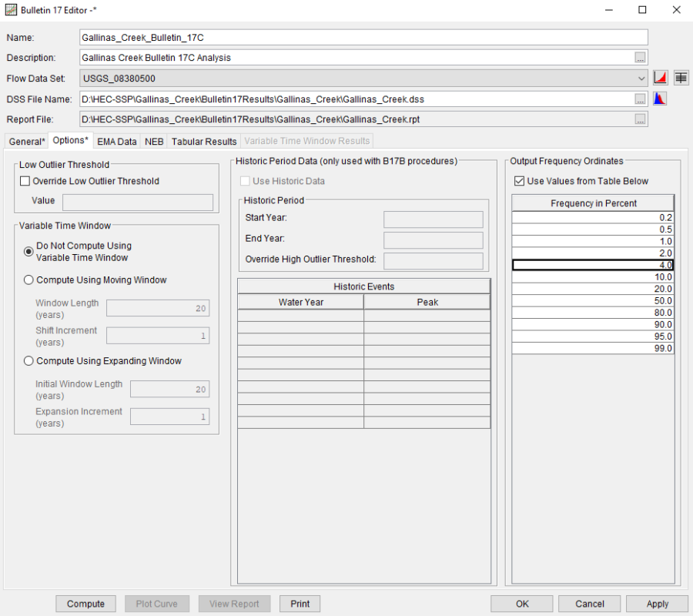693x616 pixels.
Task: Click the tabulate flow data icon
Action: tap(681, 78)
